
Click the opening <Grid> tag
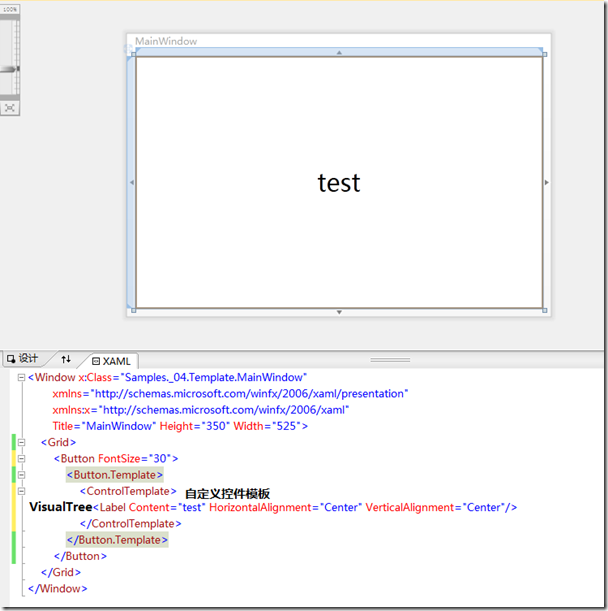[x=58, y=443]
